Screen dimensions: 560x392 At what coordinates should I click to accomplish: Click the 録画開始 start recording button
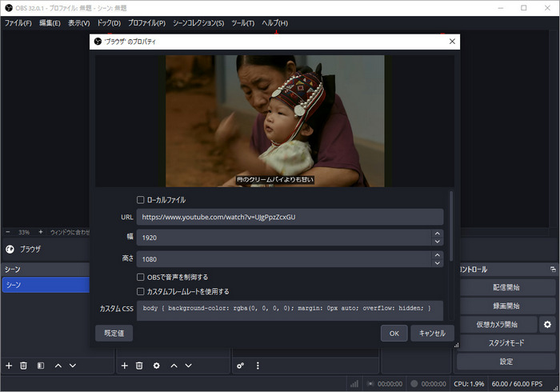[x=506, y=306]
